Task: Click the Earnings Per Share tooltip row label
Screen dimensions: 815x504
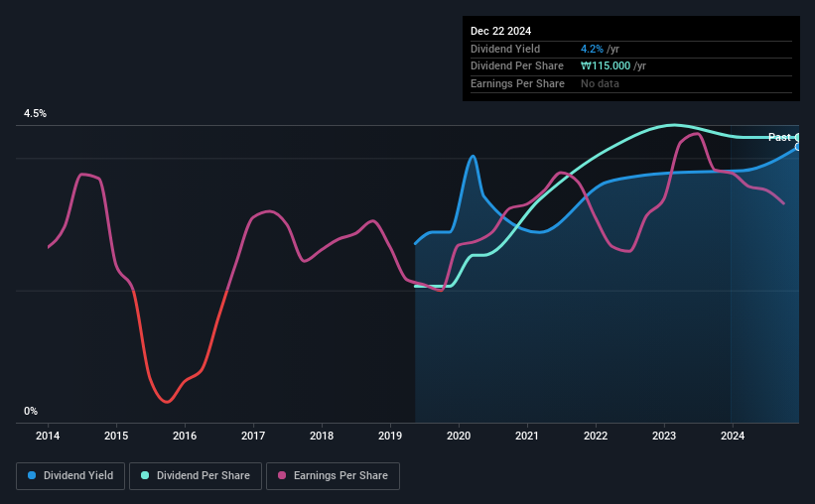Action: (517, 83)
